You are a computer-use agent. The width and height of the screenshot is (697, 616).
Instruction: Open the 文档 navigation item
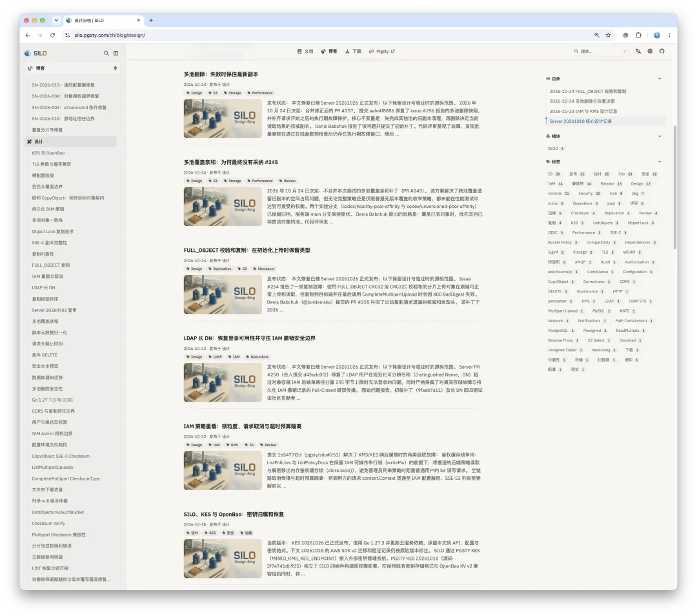tap(305, 51)
